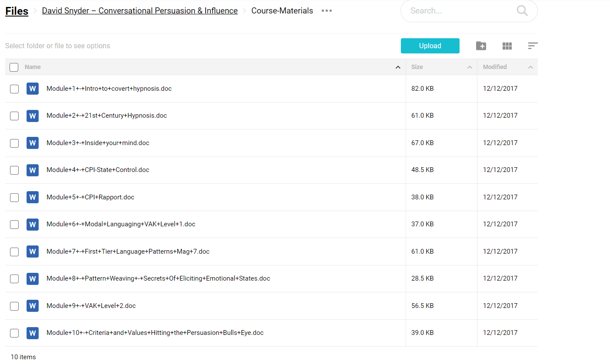Open Module+5+-+CPI+Rapport.doc
Viewport: 610px width, 364px height.
[90, 197]
